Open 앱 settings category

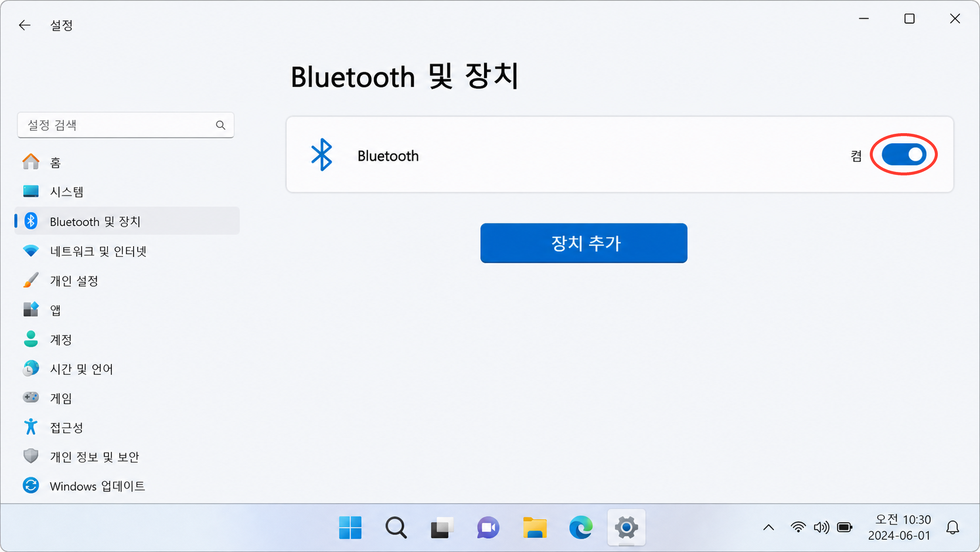126,310
